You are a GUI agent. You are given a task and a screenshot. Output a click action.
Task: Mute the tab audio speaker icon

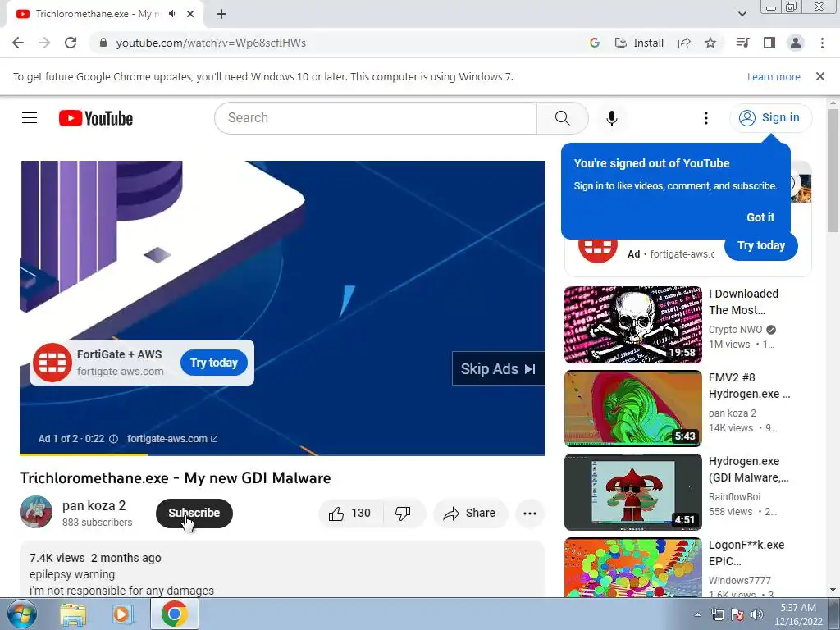(172, 14)
